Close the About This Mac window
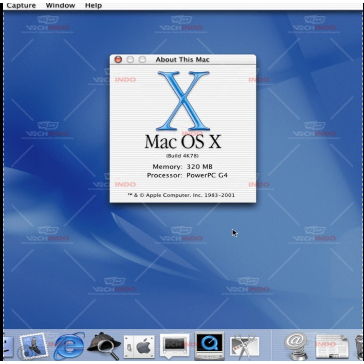This screenshot has width=364, height=364. pyautogui.click(x=118, y=60)
